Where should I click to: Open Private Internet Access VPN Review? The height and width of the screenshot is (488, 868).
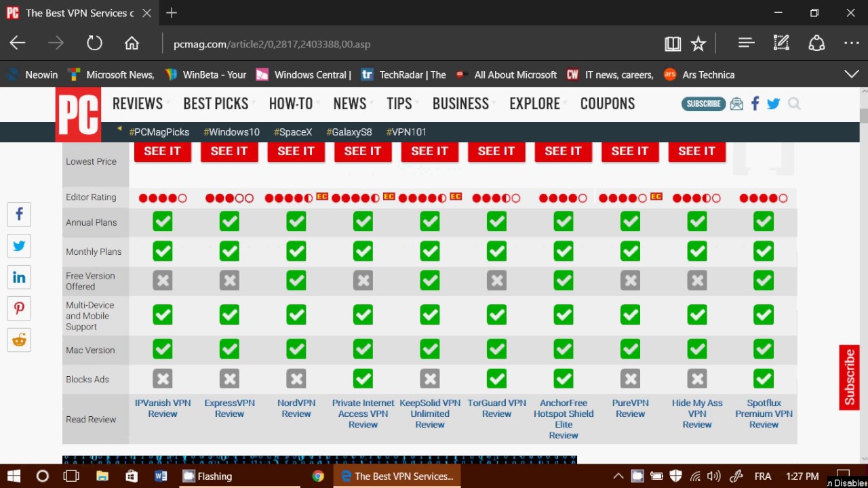363,413
